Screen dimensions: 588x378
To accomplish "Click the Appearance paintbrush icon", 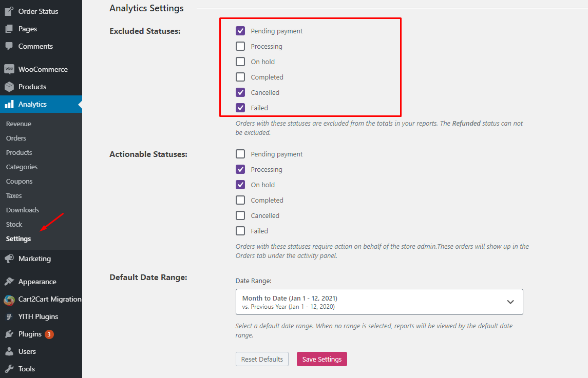I will point(9,282).
